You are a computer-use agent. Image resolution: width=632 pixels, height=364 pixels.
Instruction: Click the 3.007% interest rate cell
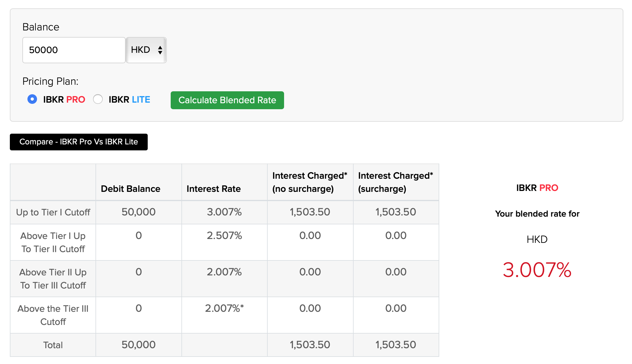pyautogui.click(x=224, y=212)
